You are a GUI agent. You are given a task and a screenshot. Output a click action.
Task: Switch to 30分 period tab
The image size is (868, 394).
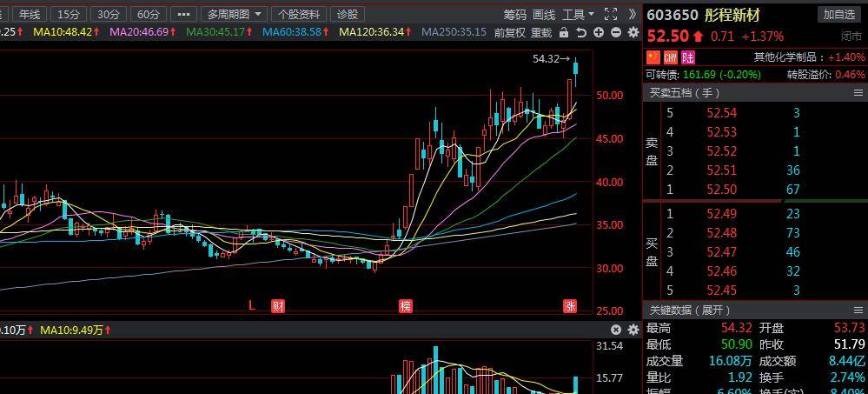tap(109, 14)
